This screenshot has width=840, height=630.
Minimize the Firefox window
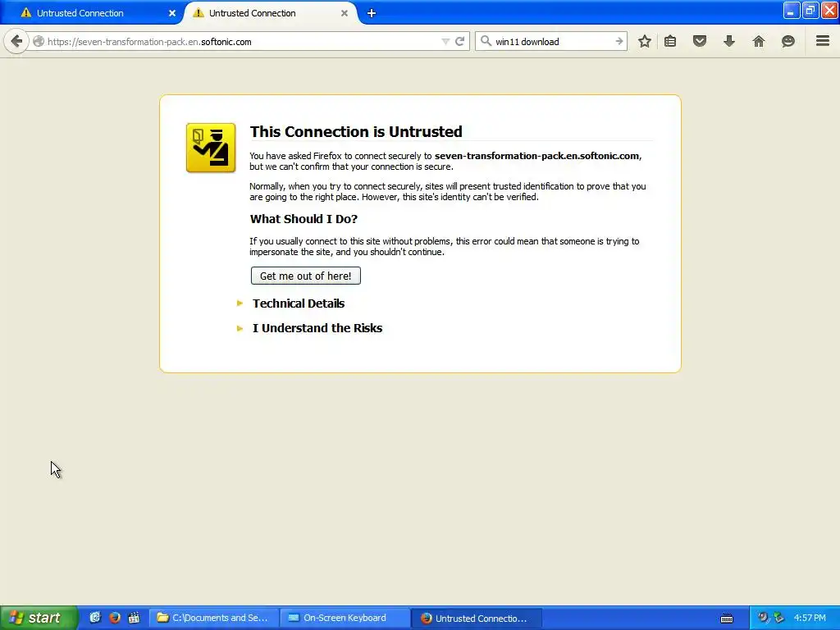click(792, 10)
